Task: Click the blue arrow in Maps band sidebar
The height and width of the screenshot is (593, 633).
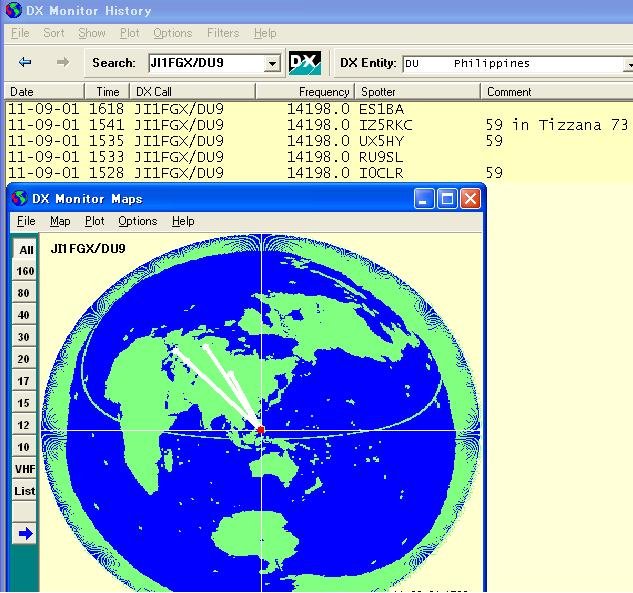Action: 25,534
